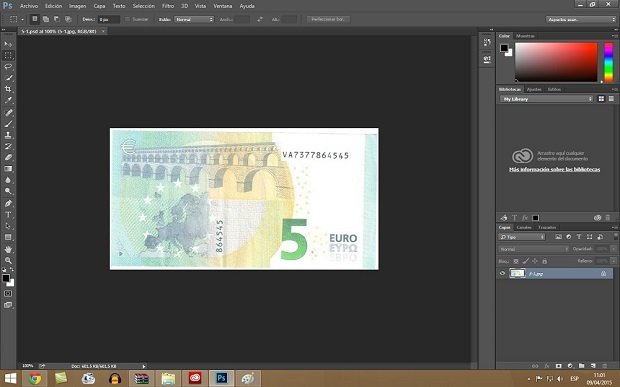Change screen mode from toolbox bottom
620x387 pixels.
tap(8, 305)
